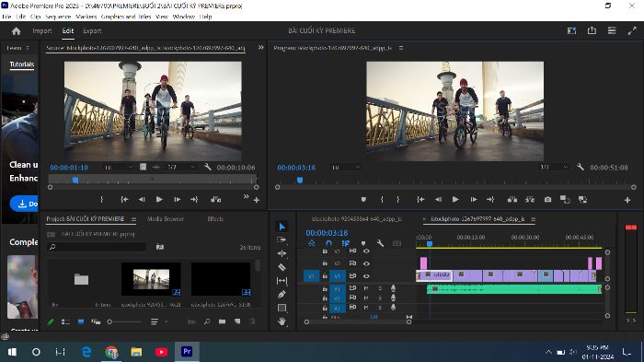Viewport: 644px width, 362px height.
Task: Click New Item icon in Project panel
Action: (237, 321)
